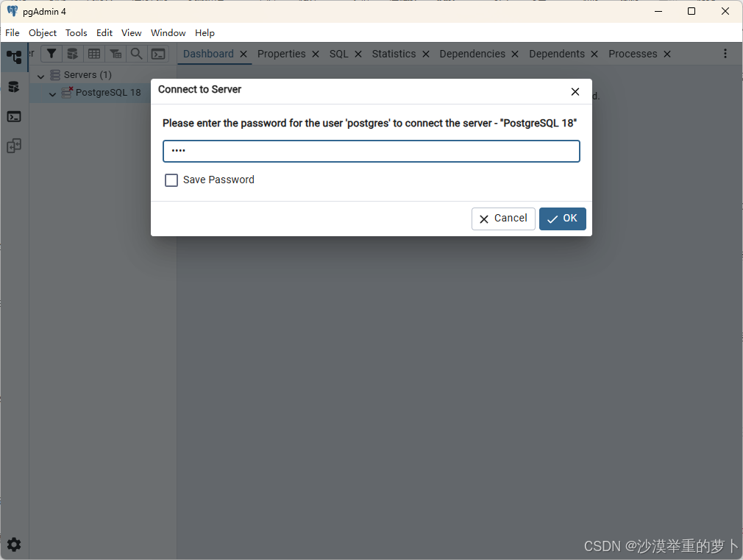Click the PSQL terminal toolbar icon

[157, 54]
